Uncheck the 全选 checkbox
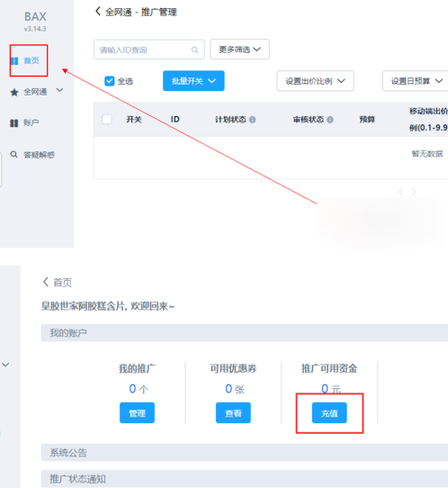Viewport: 448px width, 488px height. pyautogui.click(x=110, y=81)
